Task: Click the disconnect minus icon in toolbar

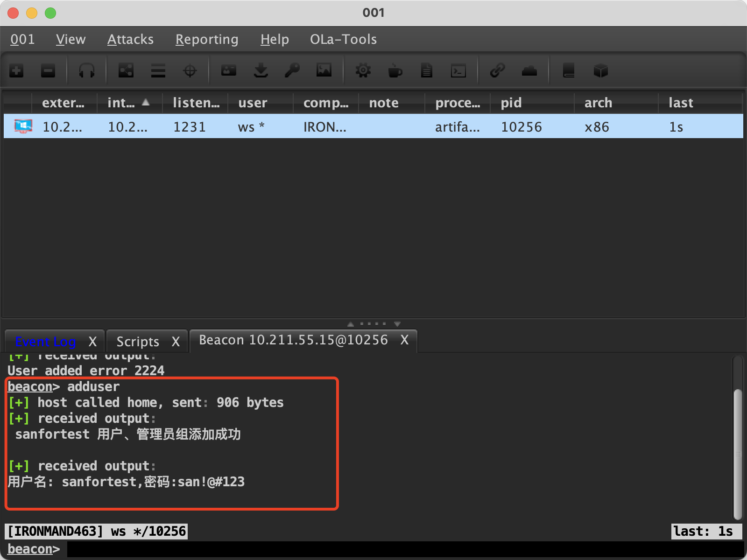Action: pos(48,71)
